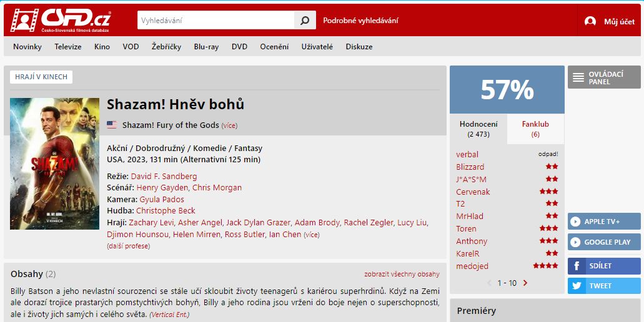Open Televize menu item

pyautogui.click(x=68, y=47)
